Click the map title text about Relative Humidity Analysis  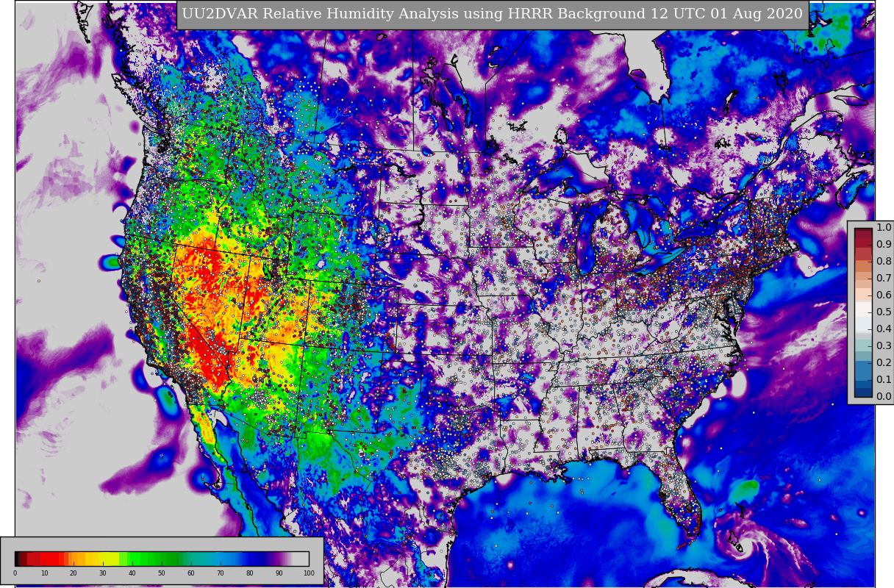(x=493, y=14)
